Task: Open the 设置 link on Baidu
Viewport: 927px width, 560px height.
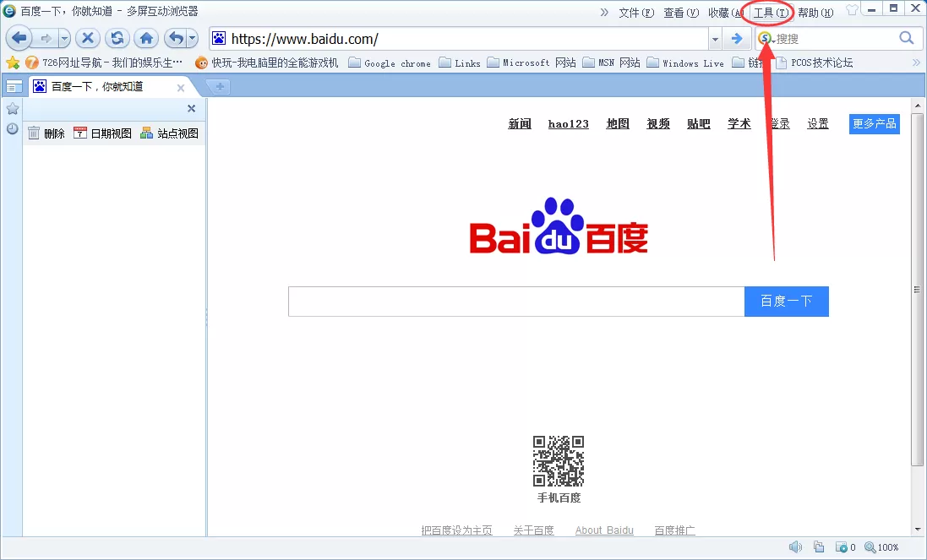Action: pos(818,123)
